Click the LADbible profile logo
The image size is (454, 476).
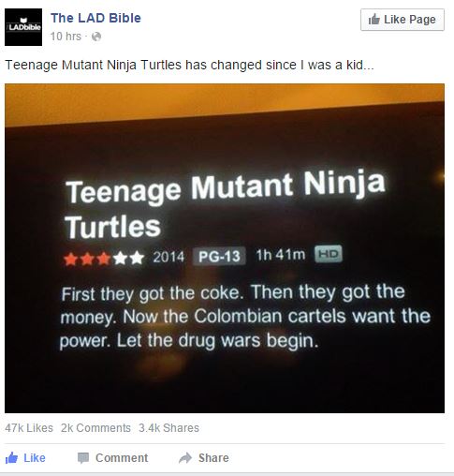coord(23,27)
